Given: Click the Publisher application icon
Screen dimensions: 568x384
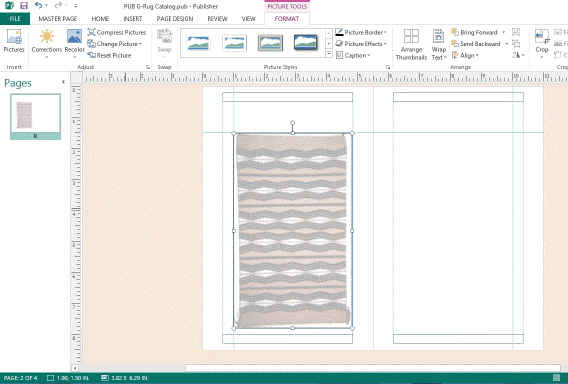Looking at the screenshot, I should [x=9, y=5].
